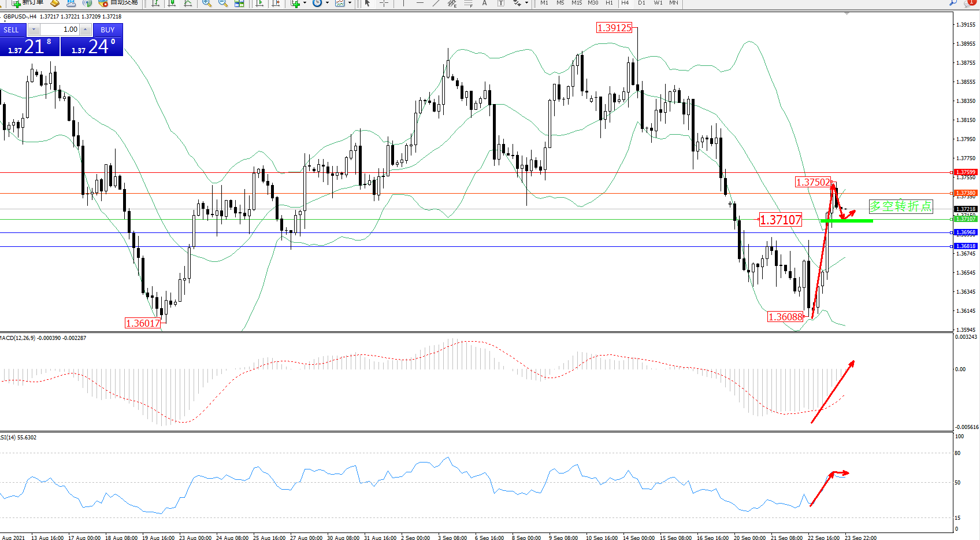Screen dimensions: 980x540
Task: Switch to the D1 timeframe
Action: point(641,3)
